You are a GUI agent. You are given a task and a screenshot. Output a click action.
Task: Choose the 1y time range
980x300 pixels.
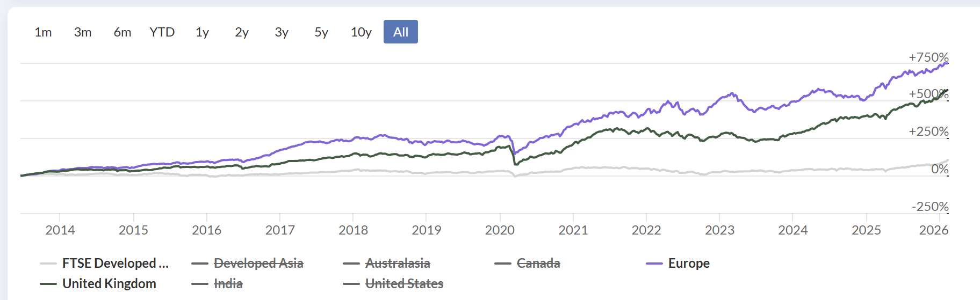point(202,32)
